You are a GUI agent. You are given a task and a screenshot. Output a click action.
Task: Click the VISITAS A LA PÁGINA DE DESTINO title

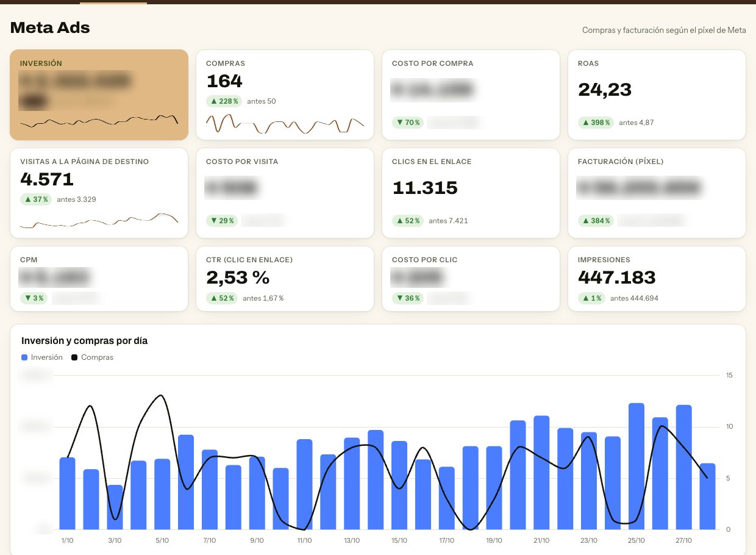(x=84, y=162)
